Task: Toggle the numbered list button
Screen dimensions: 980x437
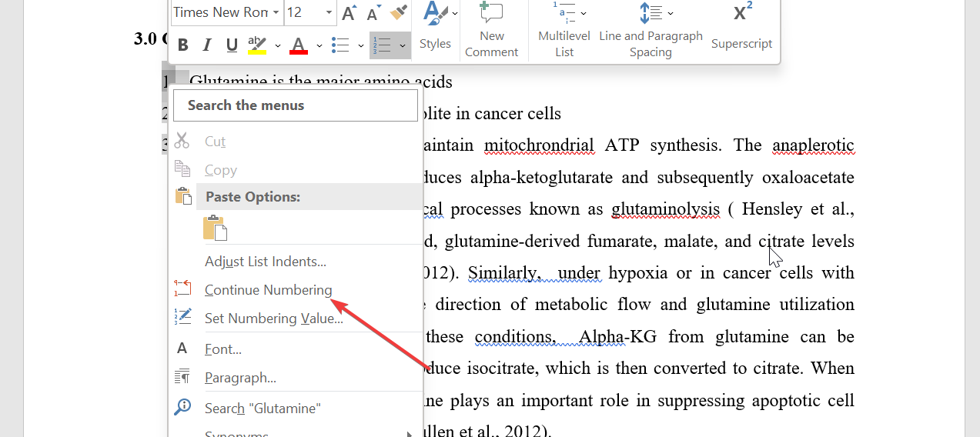Action: coord(382,45)
